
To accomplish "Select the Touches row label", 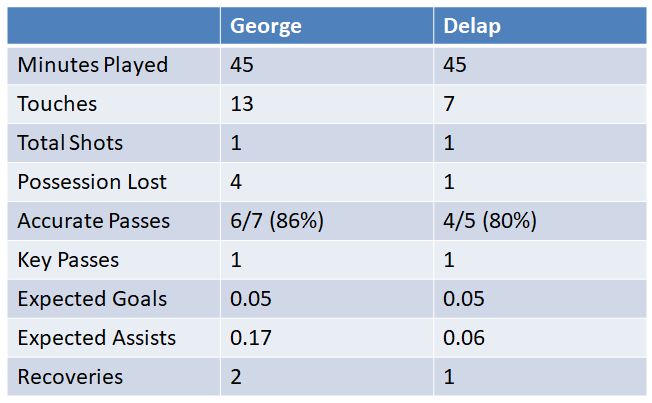I will (x=57, y=104).
